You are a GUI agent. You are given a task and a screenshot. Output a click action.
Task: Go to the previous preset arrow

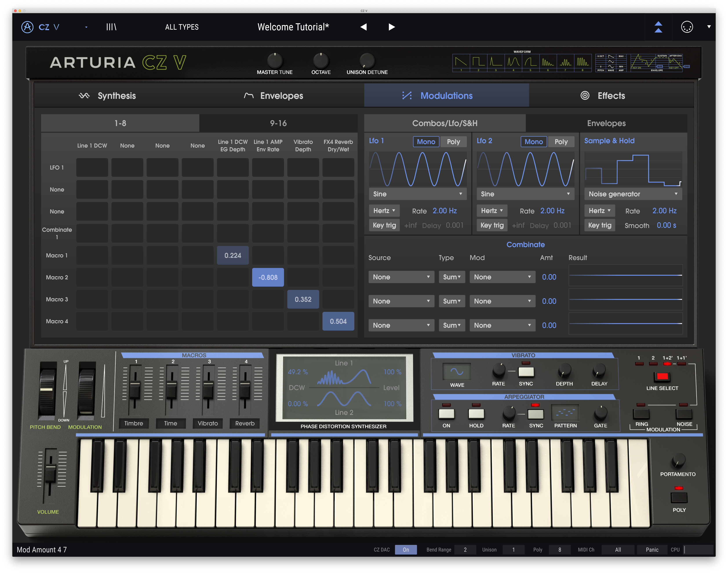[363, 27]
